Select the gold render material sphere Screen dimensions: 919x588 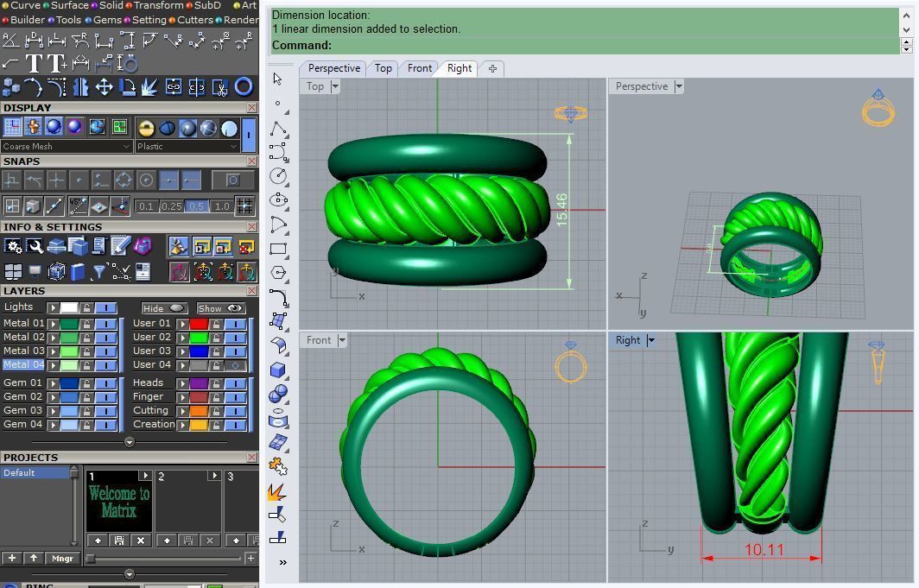point(146,128)
